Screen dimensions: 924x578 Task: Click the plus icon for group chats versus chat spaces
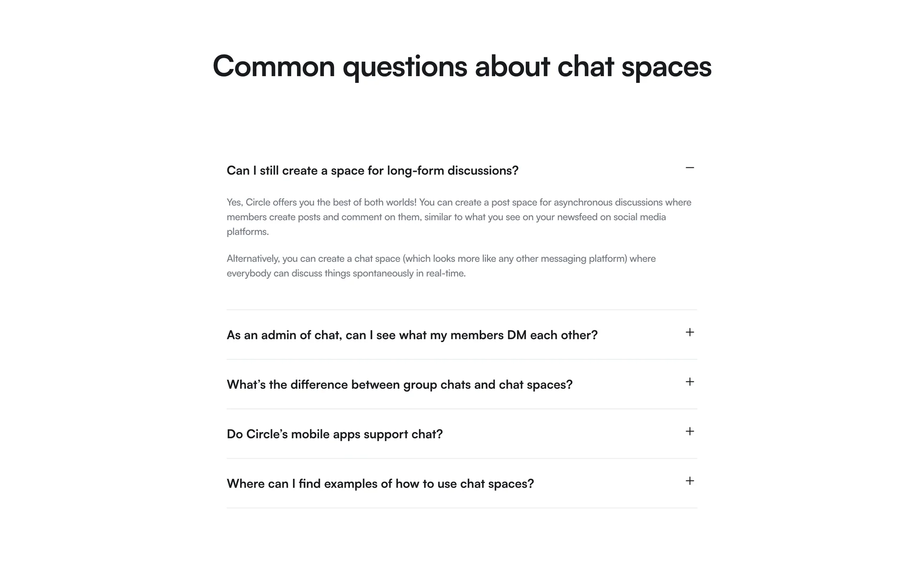[690, 382]
